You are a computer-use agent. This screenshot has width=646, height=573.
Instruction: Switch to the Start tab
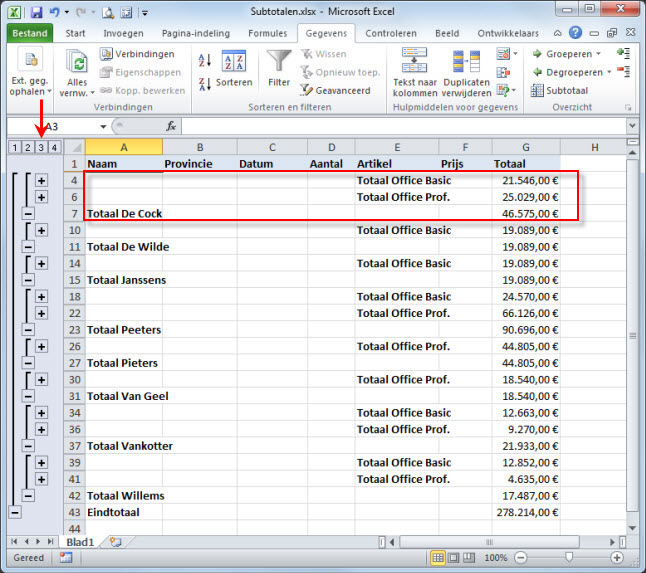click(75, 33)
